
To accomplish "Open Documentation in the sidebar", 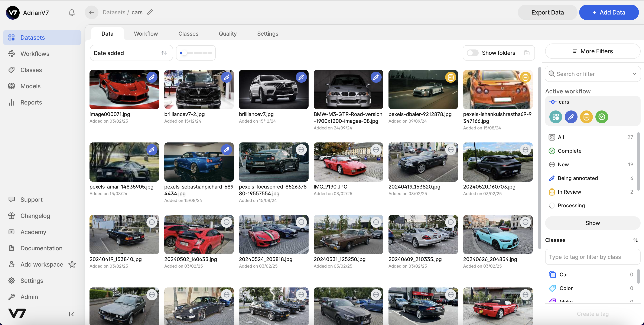I will (x=42, y=248).
